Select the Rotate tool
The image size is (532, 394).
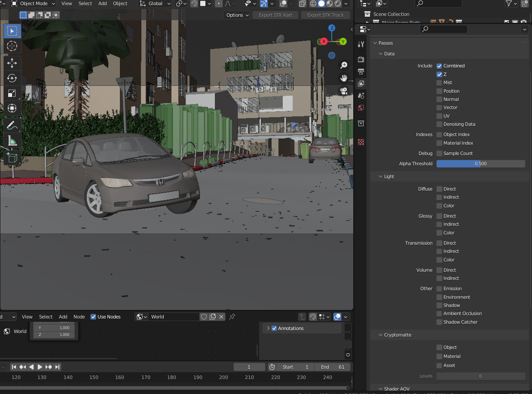tap(12, 78)
